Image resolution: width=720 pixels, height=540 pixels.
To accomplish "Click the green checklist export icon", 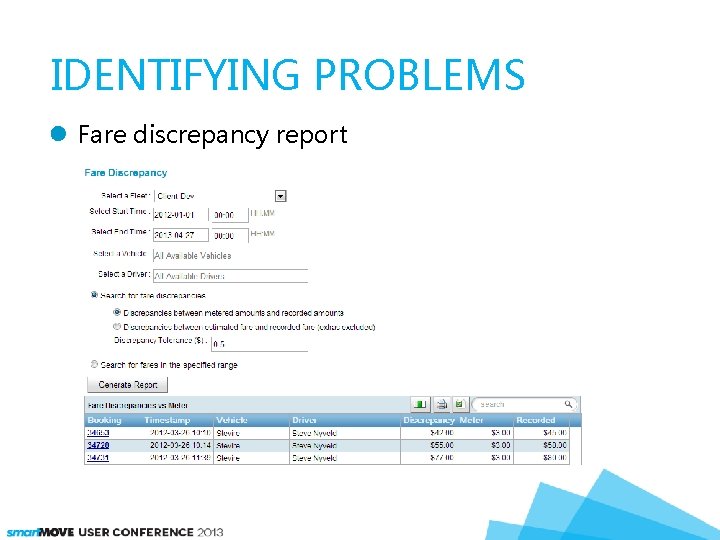I will click(x=459, y=404).
